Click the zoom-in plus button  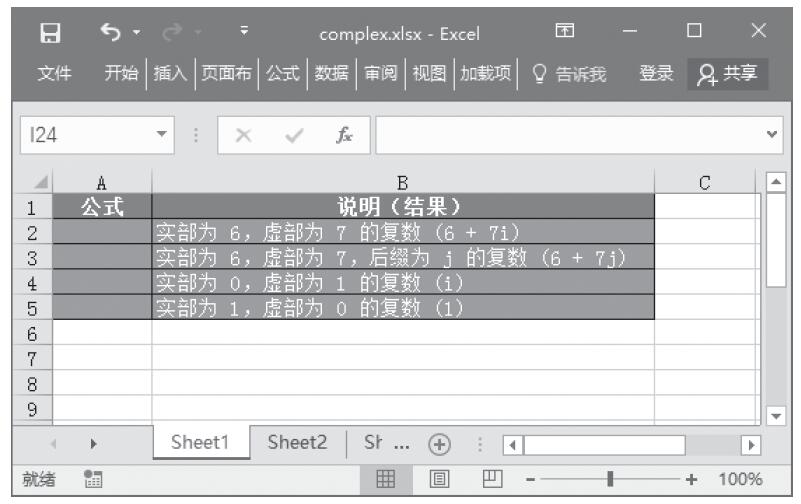[x=691, y=480]
